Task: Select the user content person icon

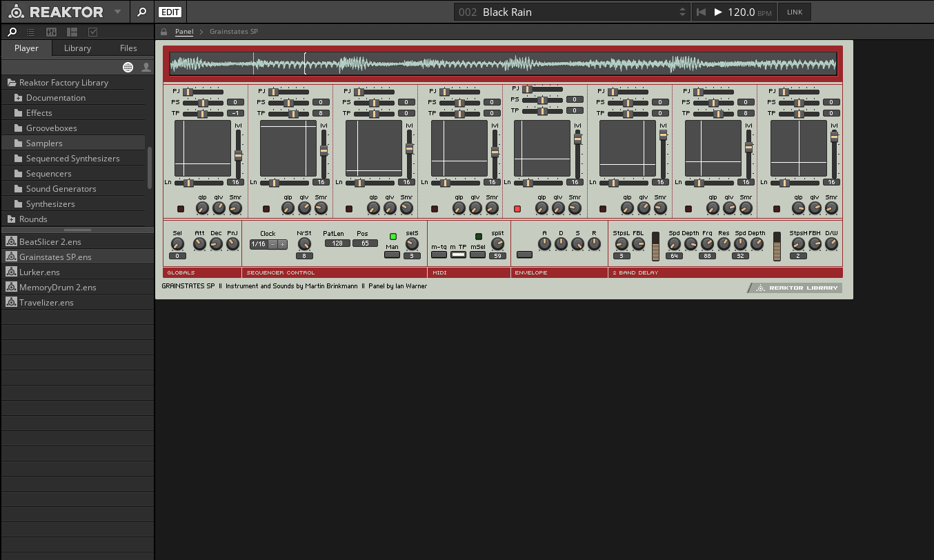Action: [146, 67]
